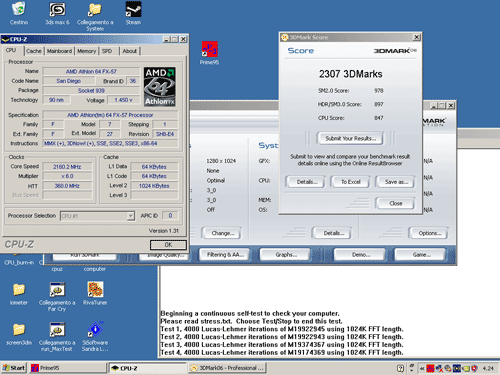The height and width of the screenshot is (375, 500).
Task: Click the Package value Socket 939
Action: (x=91, y=91)
